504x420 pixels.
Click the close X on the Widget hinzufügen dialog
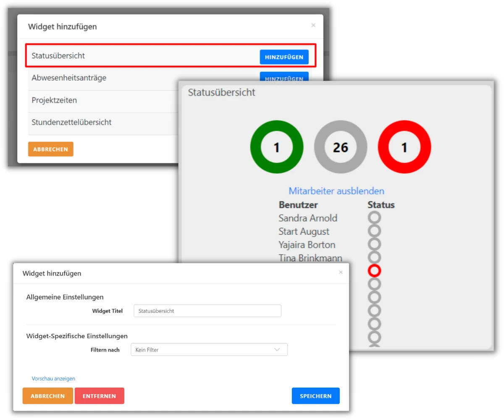[313, 25]
